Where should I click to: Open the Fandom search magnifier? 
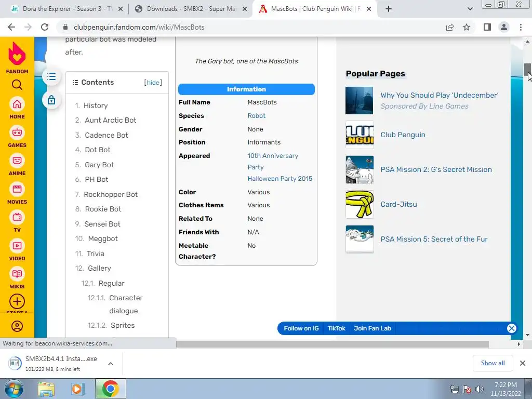[17, 85]
